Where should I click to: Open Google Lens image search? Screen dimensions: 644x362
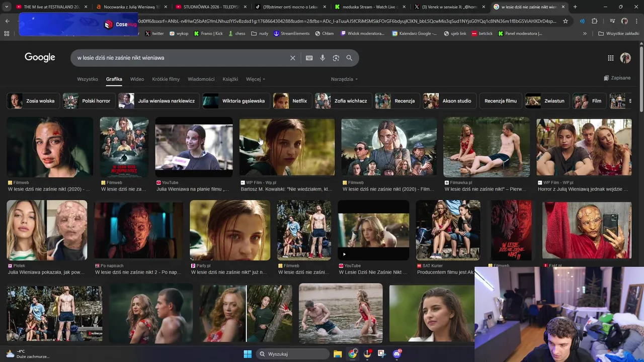(336, 58)
